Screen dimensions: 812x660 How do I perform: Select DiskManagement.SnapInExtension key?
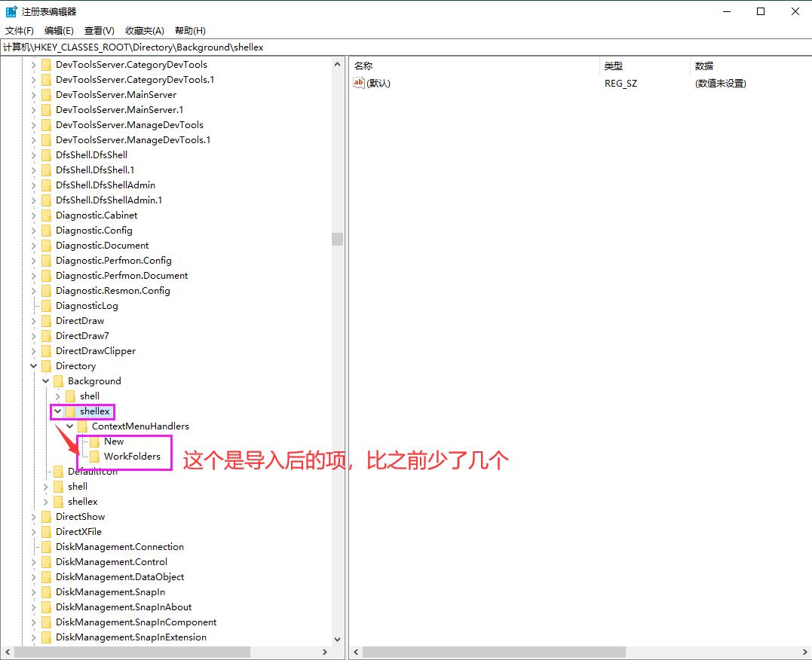point(131,637)
